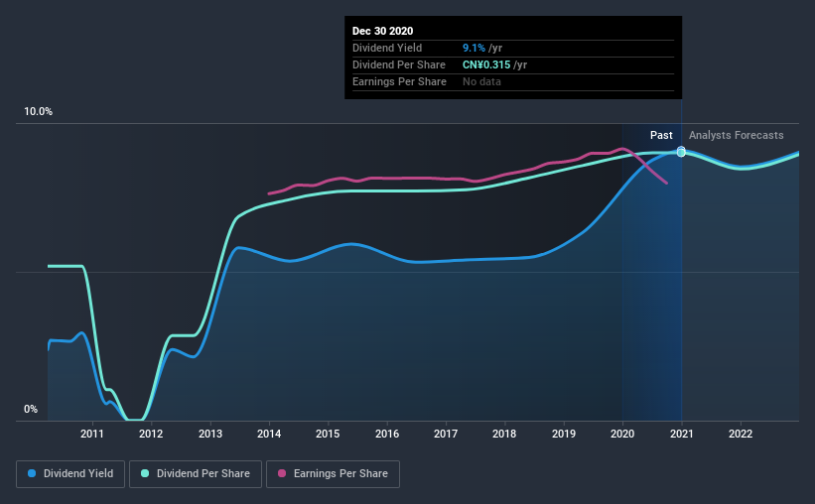
Task: Click the 0% y-axis label
Action: coord(31,410)
